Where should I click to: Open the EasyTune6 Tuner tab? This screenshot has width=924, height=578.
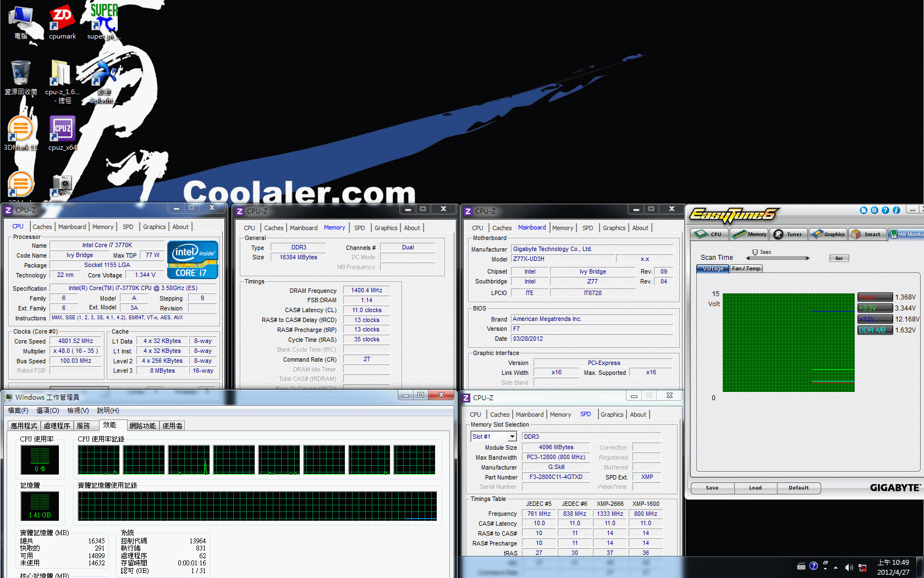pos(789,234)
